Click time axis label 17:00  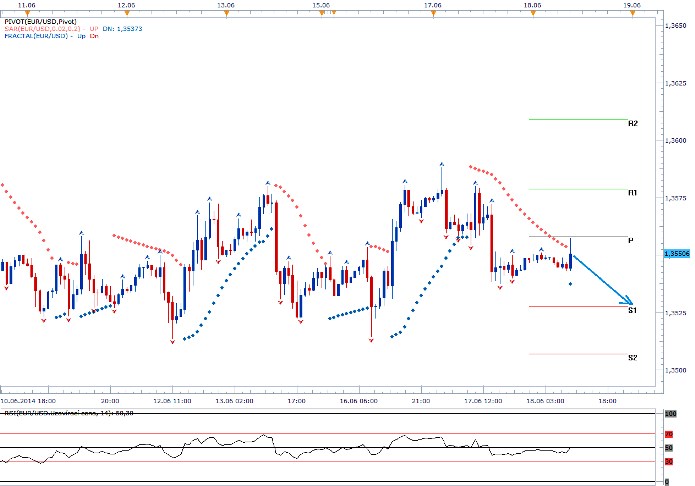click(x=297, y=401)
